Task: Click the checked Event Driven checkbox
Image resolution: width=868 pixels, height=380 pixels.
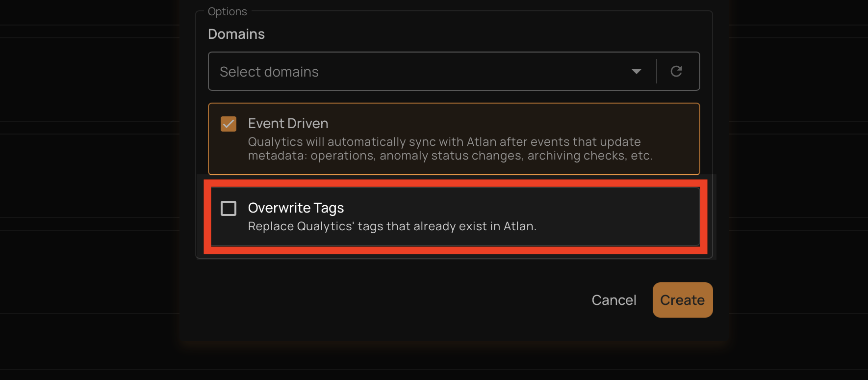Action: coord(228,124)
